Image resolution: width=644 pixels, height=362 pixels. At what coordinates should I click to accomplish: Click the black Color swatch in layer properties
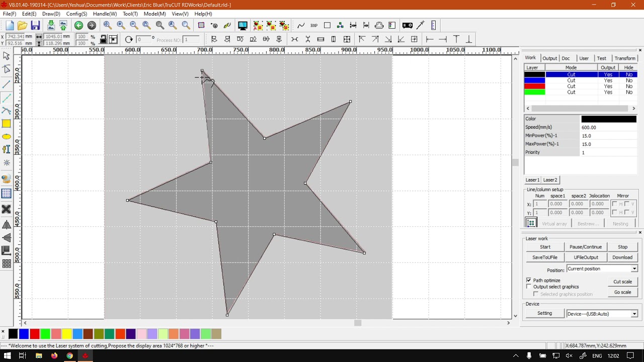point(609,119)
